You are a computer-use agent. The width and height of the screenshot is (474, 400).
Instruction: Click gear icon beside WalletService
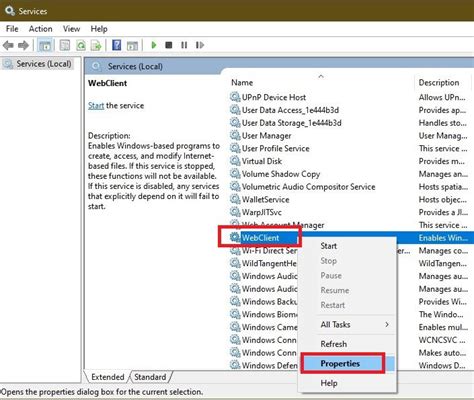[235, 199]
